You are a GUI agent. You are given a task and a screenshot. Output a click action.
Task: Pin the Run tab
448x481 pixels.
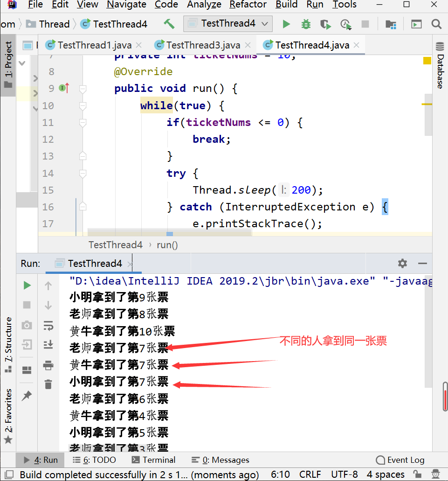pos(27,396)
